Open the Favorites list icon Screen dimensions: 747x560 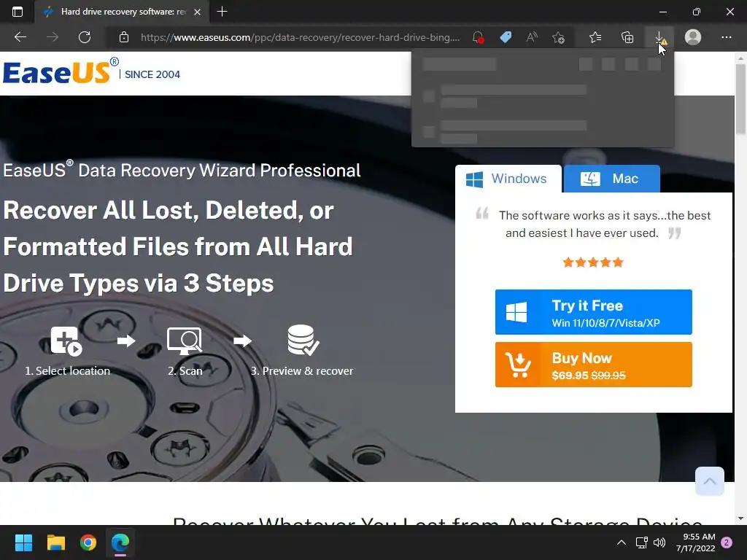pos(595,37)
